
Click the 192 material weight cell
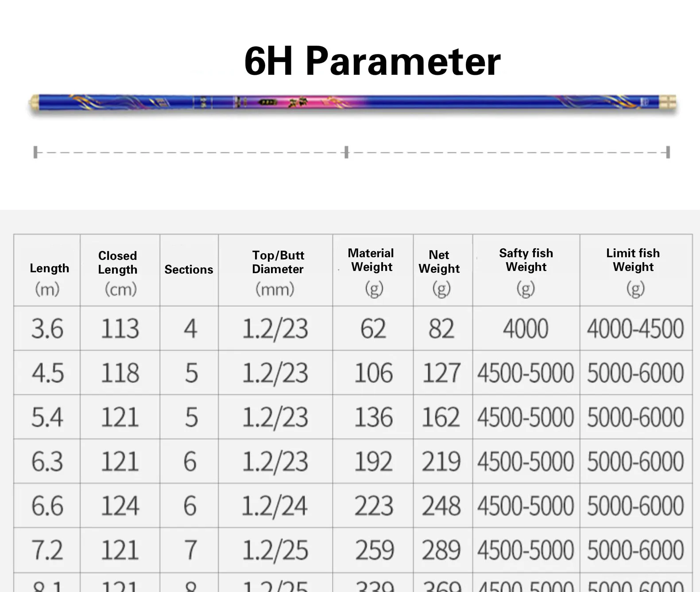(373, 461)
